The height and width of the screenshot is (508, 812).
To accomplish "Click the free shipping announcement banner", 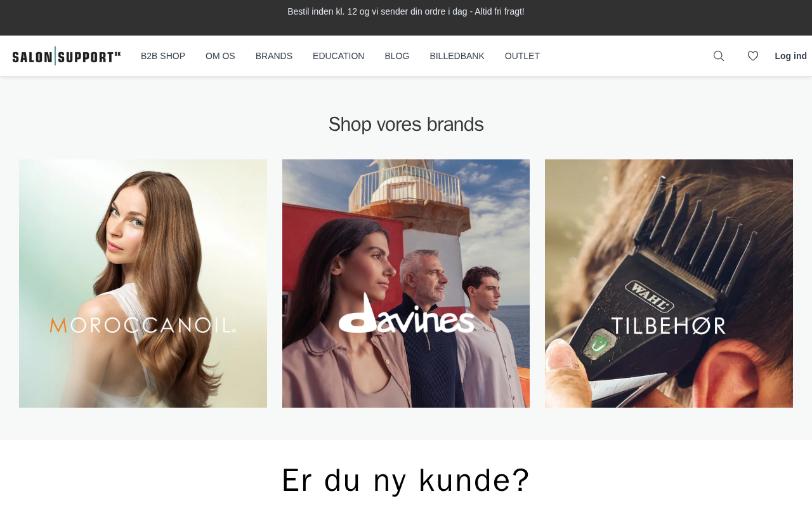I will [406, 11].
